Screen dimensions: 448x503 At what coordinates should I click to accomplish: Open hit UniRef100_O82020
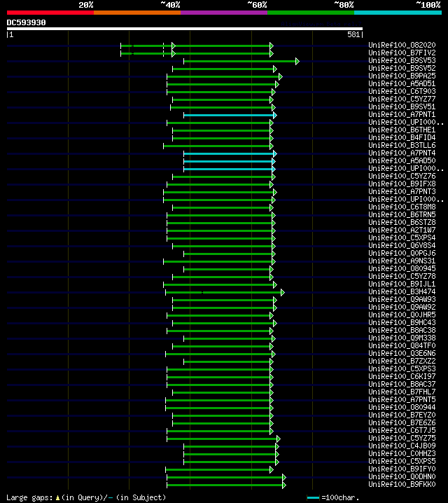click(x=402, y=45)
